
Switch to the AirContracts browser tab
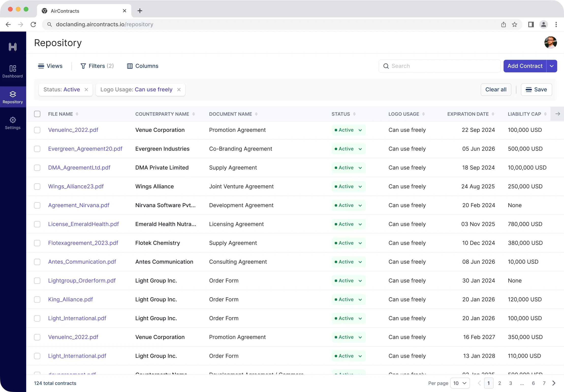coord(64,11)
